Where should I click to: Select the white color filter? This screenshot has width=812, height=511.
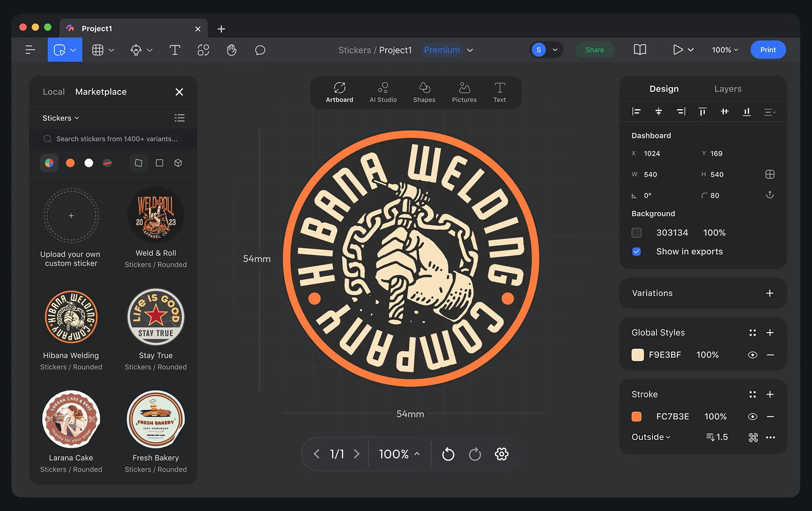[x=88, y=163]
